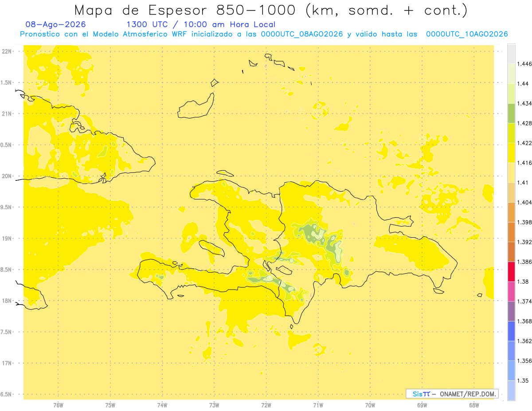The image size is (532, 411).
Task: Click the latitude label '17N'
Action: click(7, 363)
